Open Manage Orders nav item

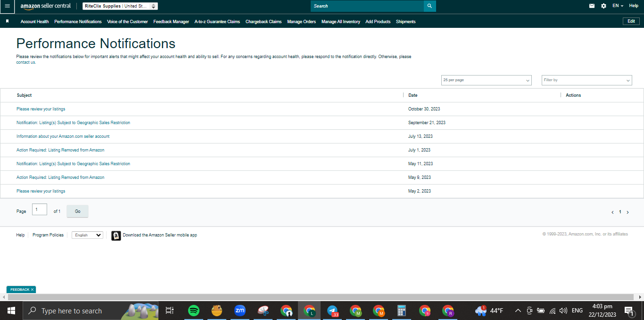point(301,22)
